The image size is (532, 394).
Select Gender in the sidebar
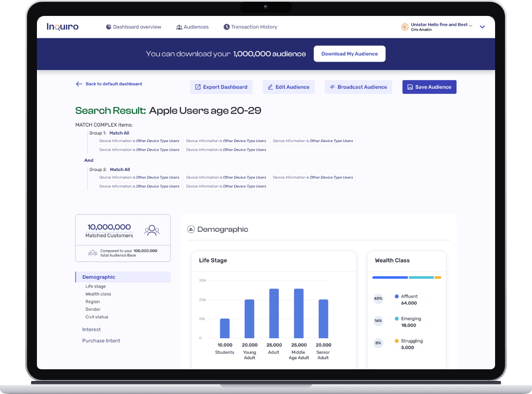click(x=93, y=309)
